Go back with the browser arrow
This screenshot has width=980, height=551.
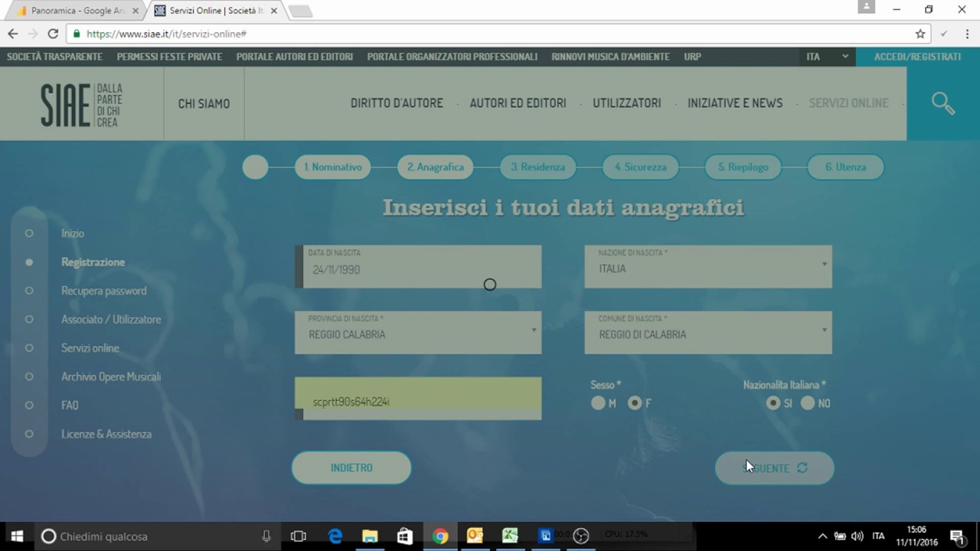click(12, 34)
